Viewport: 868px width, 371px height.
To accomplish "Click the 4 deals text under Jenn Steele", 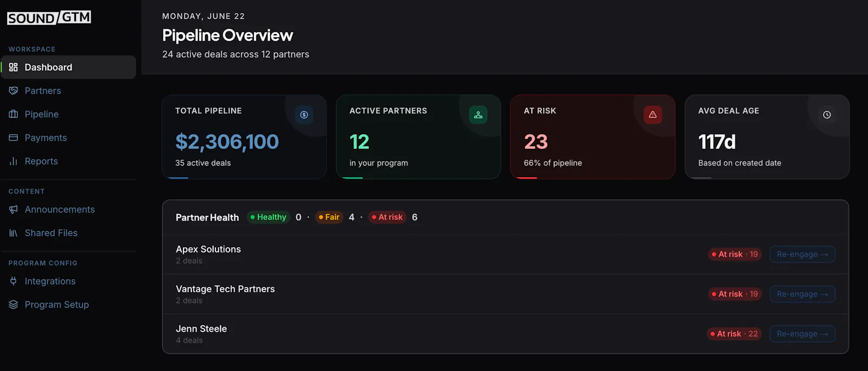I will [189, 341].
